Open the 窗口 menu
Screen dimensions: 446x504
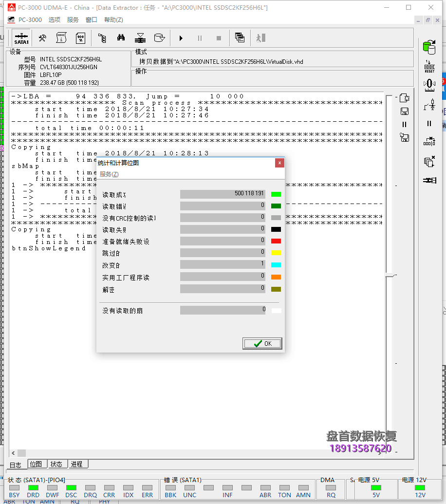coord(91,20)
